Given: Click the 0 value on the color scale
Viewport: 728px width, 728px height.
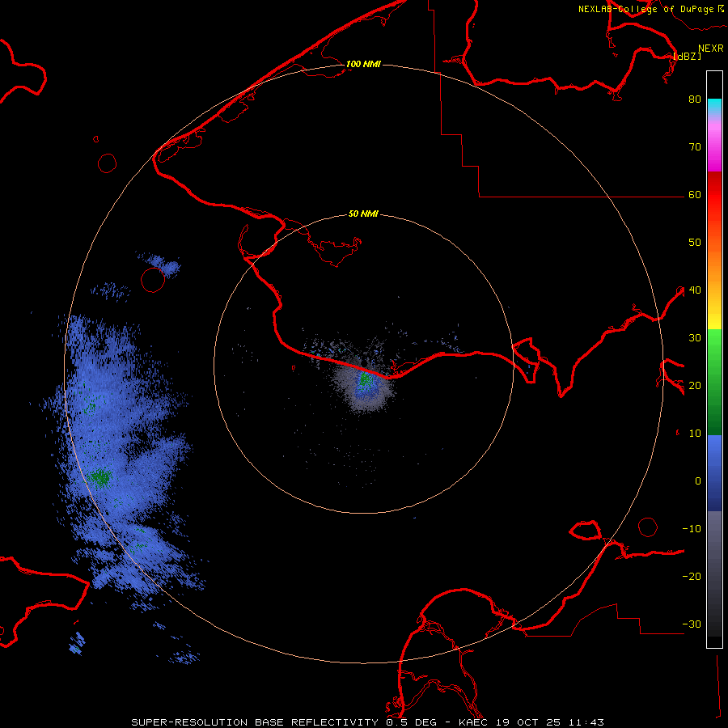Looking at the screenshot, I should pos(698,481).
